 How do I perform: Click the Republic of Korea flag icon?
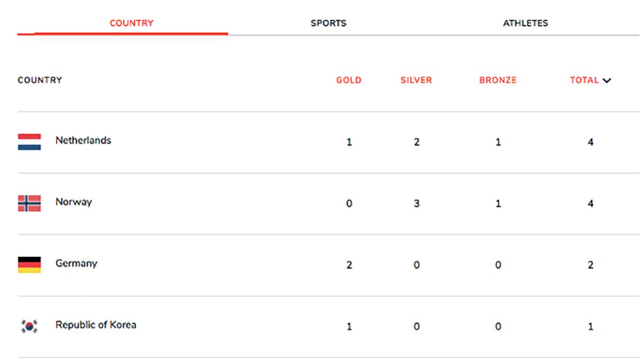point(30,326)
